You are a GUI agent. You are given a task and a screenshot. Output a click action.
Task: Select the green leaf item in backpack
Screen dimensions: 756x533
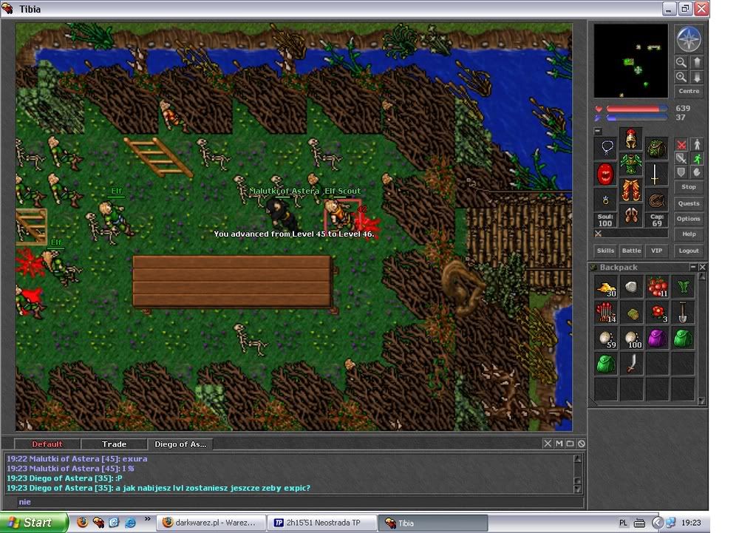[x=683, y=288]
